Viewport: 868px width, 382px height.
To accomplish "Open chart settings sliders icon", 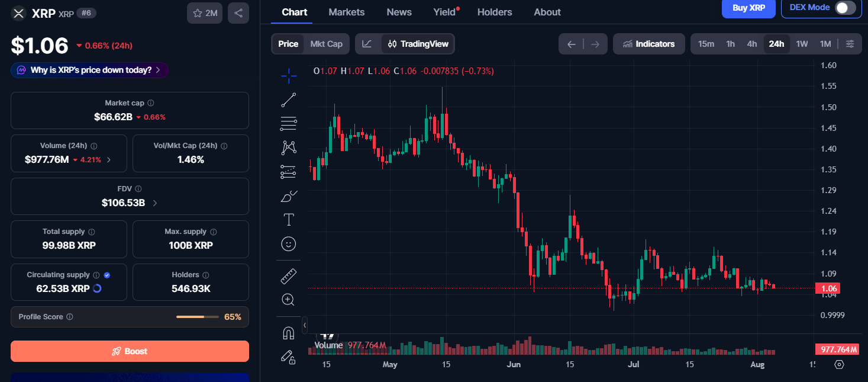I will [x=850, y=44].
